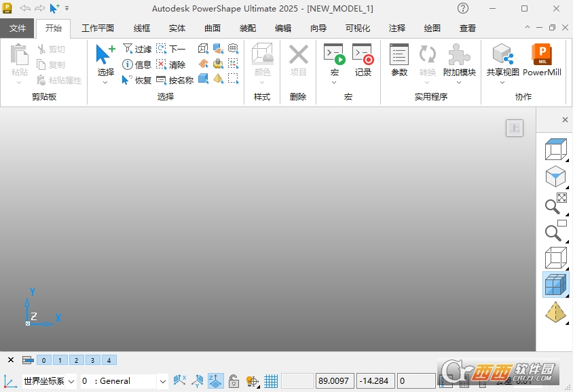The width and height of the screenshot is (573, 392).
Task: Toggle level 4 visibility button
Action: click(x=109, y=360)
